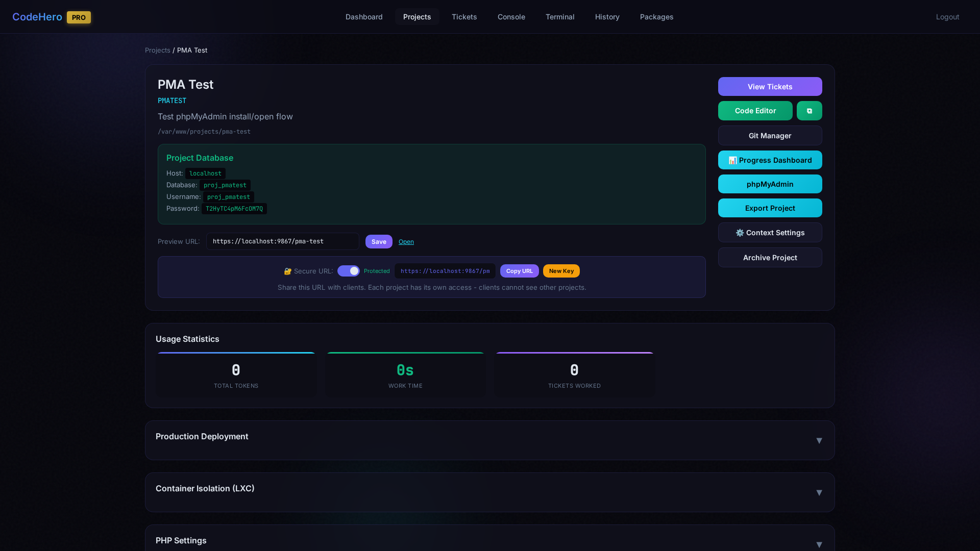This screenshot has width=980, height=551.
Task: Click the duplicate icon beside Code Editor
Action: (809, 110)
